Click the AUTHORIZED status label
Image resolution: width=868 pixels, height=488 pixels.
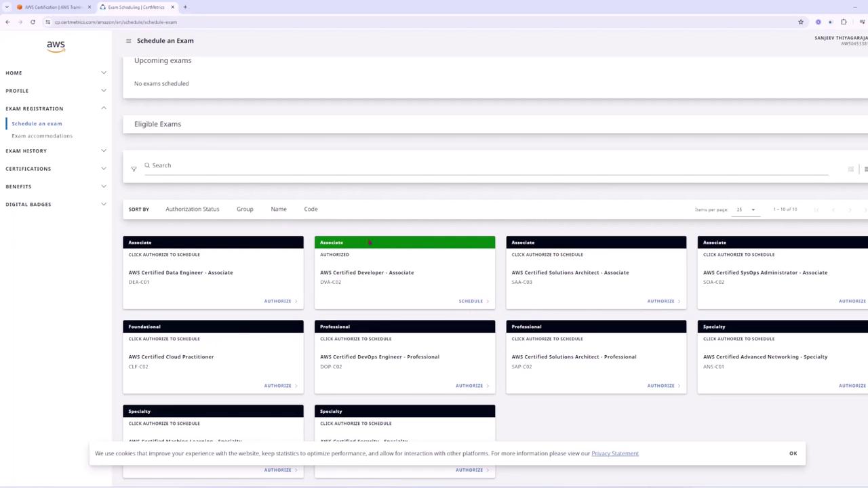pyautogui.click(x=334, y=255)
